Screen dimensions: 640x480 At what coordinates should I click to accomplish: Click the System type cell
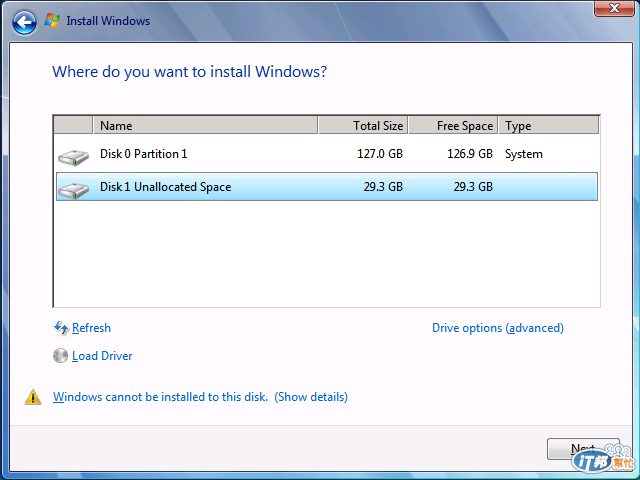click(524, 154)
